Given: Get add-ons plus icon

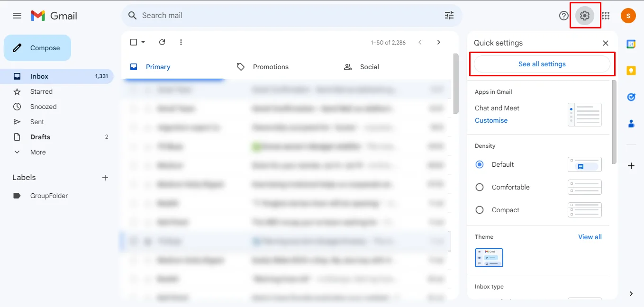Looking at the screenshot, I should coord(631,166).
